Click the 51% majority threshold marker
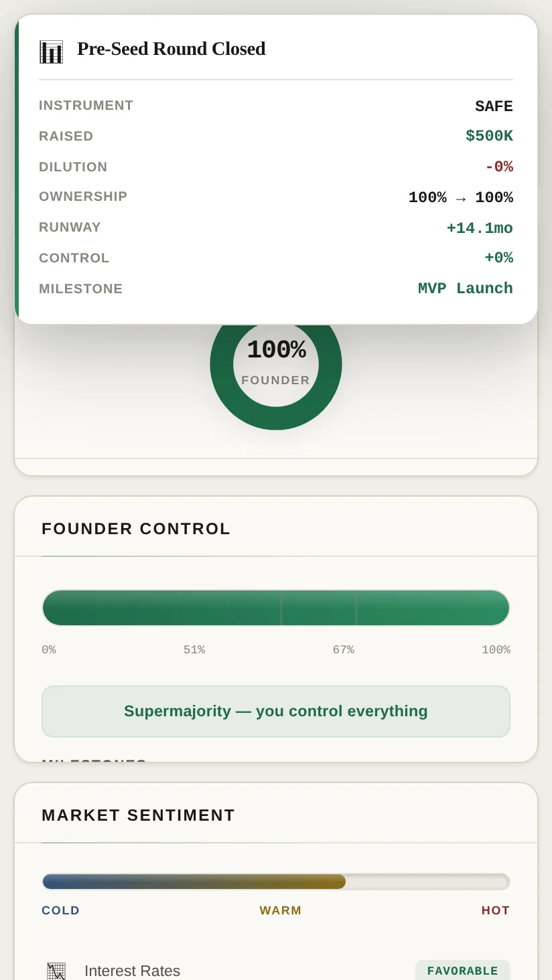 pyautogui.click(x=281, y=608)
